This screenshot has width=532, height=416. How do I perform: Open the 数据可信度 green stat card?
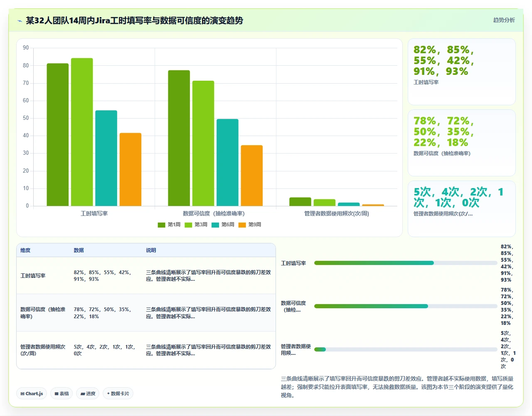(462, 143)
